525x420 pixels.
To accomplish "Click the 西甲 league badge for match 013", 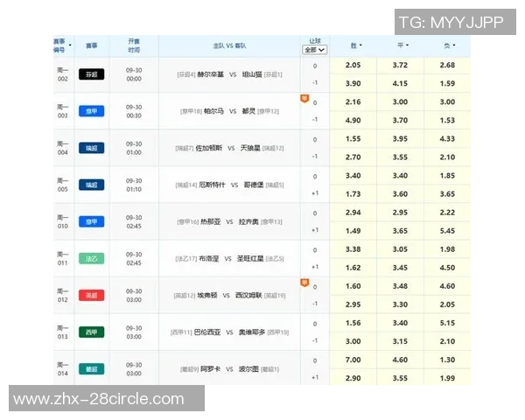I will coord(91,332).
